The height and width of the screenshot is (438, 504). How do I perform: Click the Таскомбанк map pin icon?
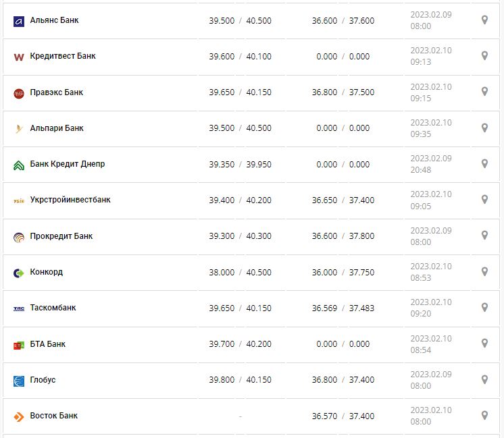[484, 307]
